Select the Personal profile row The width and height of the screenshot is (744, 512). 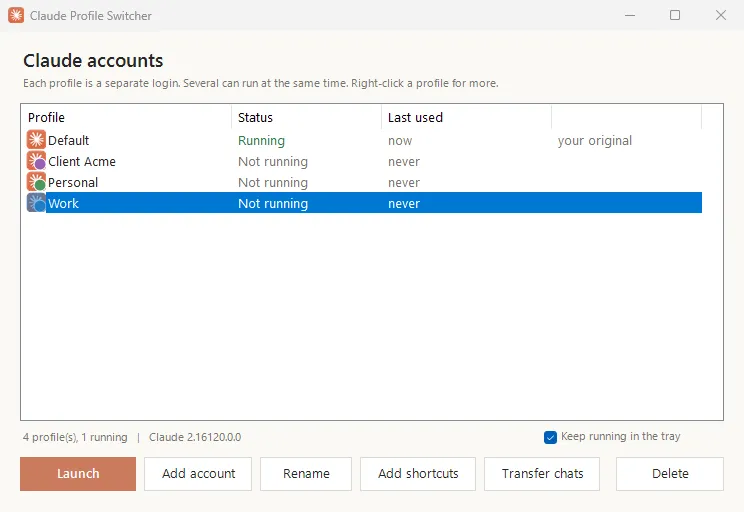pos(364,182)
